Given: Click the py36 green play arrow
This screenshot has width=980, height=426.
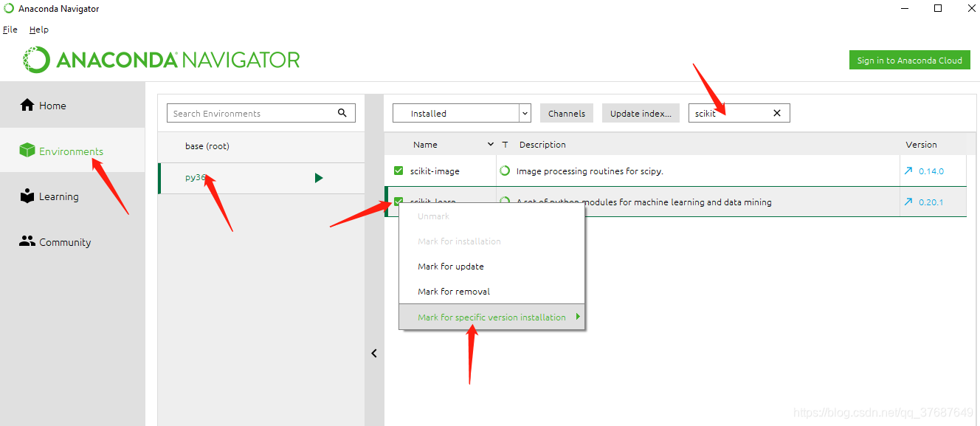Looking at the screenshot, I should (319, 178).
